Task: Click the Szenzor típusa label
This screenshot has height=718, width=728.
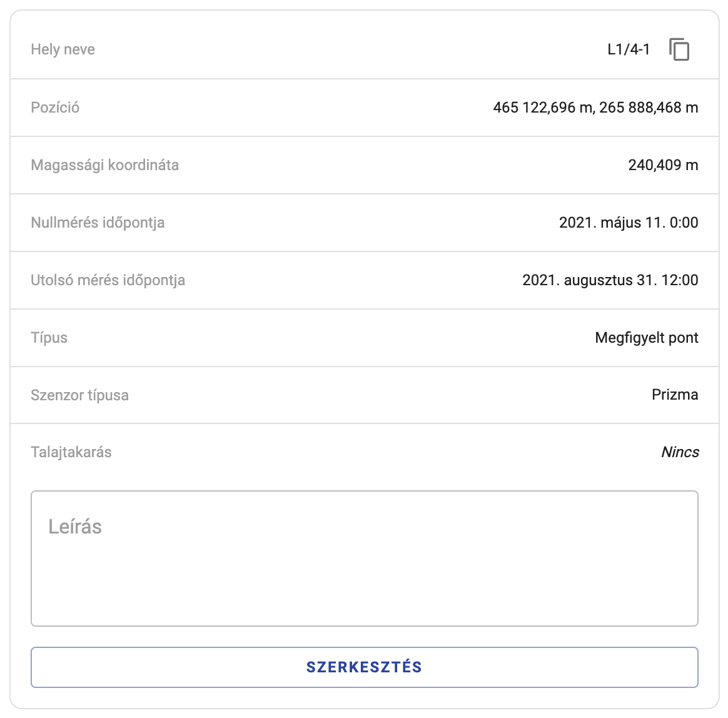Action: coord(79,395)
